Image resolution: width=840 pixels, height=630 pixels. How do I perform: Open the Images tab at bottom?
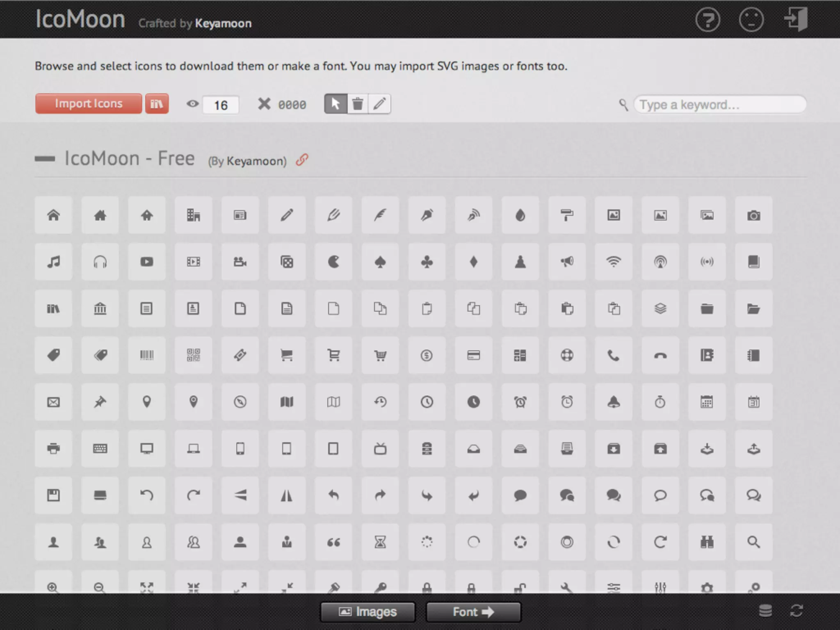pyautogui.click(x=367, y=612)
